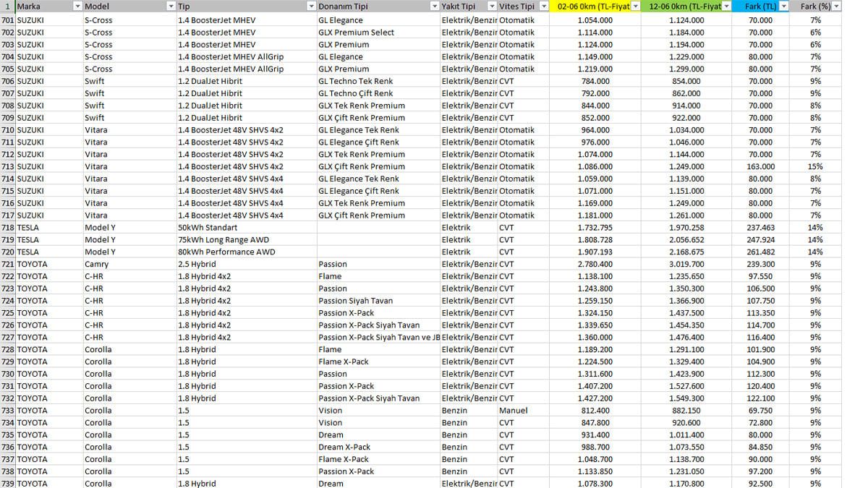Select the Manuel Vites Tipi cell
Image resolution: width=868 pixels, height=488 pixels.
pos(523,411)
